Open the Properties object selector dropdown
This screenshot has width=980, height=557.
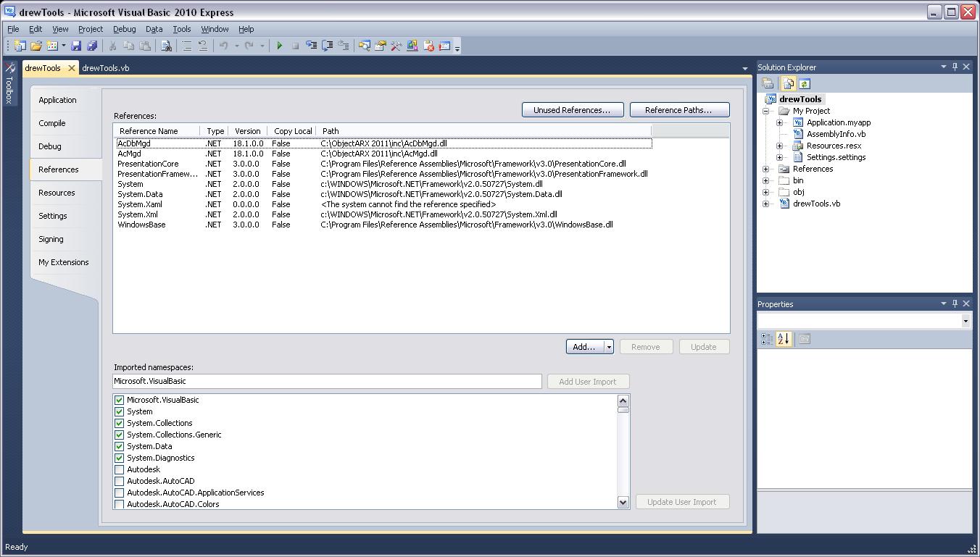pyautogui.click(x=966, y=321)
